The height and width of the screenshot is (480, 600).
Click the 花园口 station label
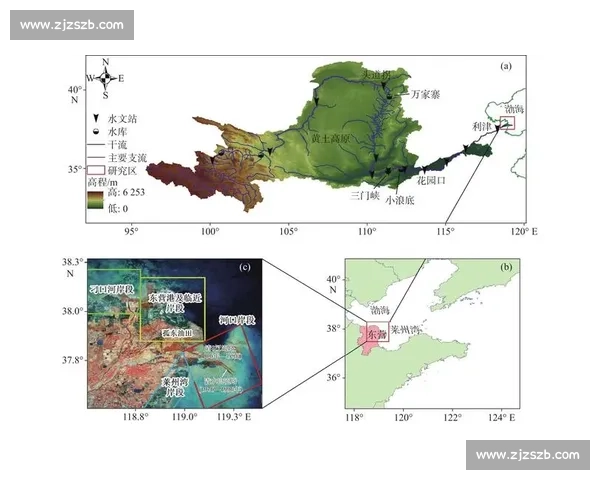click(x=431, y=182)
